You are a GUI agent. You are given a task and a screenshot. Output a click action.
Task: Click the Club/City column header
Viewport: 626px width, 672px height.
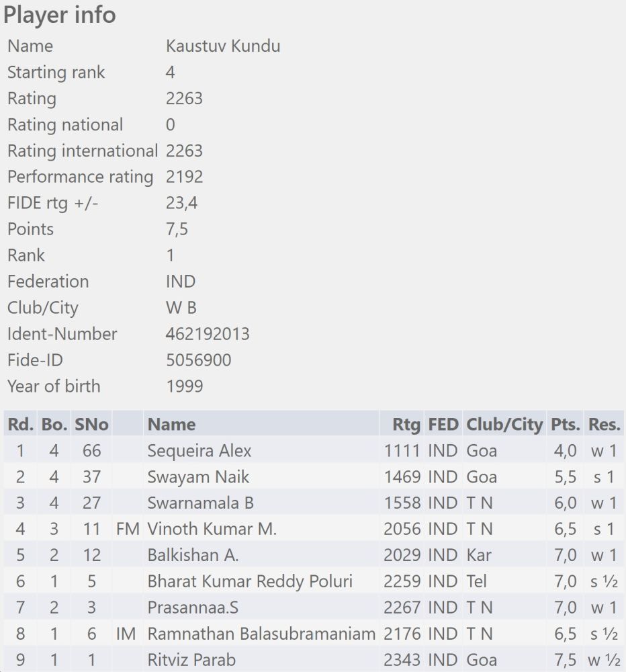tap(504, 425)
